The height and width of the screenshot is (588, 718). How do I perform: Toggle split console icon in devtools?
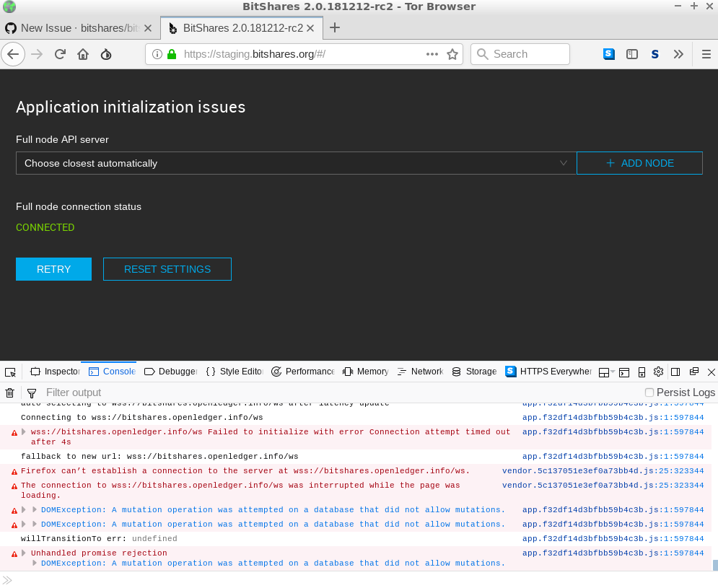pyautogui.click(x=624, y=372)
